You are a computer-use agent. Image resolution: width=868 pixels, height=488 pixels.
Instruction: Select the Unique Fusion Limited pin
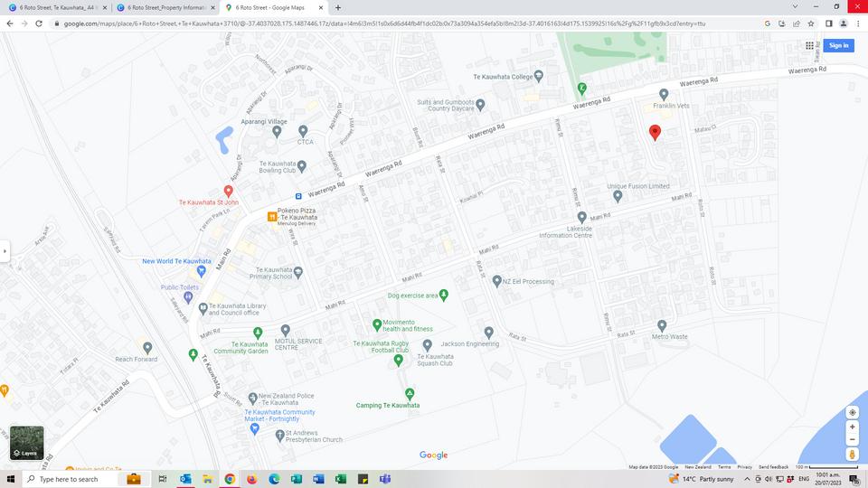[x=618, y=196]
